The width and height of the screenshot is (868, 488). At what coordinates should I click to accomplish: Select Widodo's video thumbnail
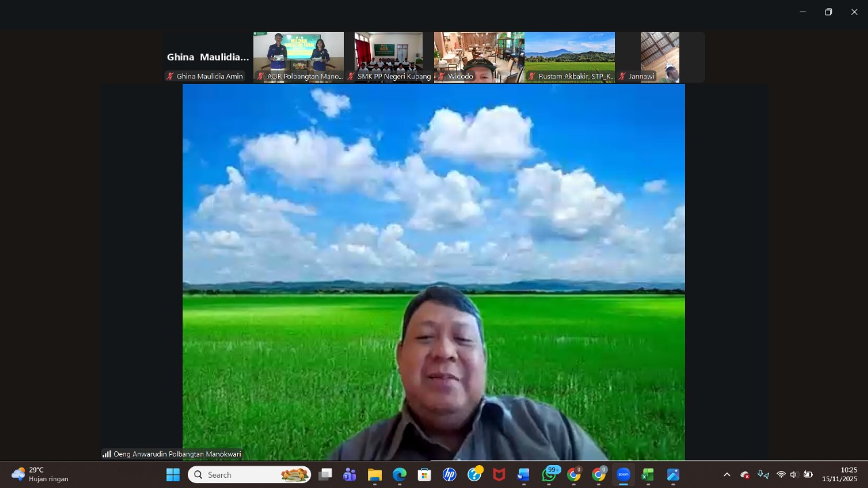click(x=479, y=57)
